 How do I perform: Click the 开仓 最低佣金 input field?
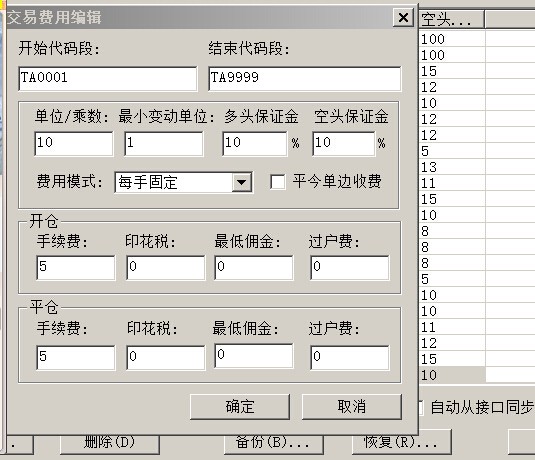pos(254,268)
